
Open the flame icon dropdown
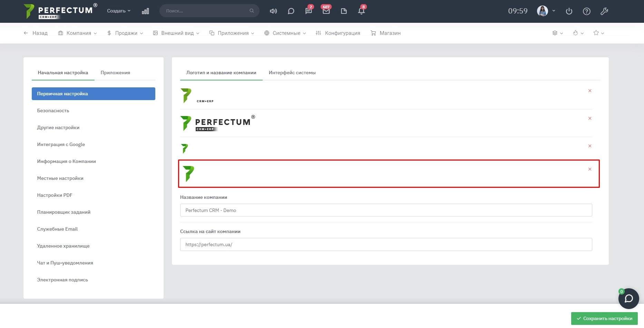[578, 33]
